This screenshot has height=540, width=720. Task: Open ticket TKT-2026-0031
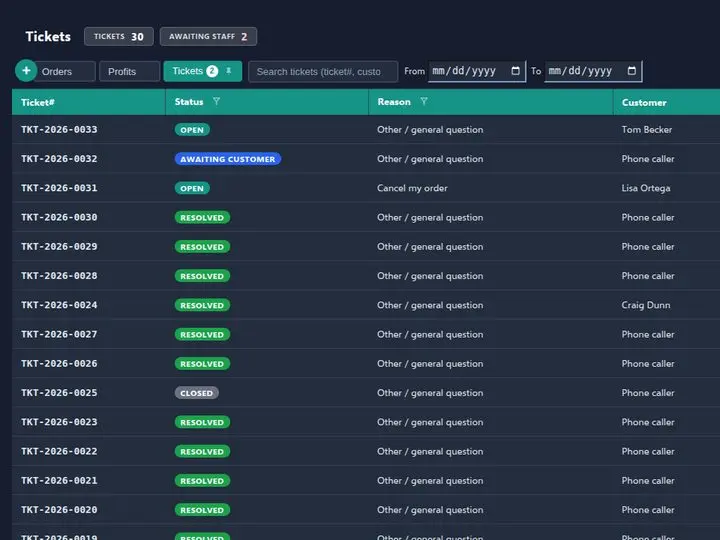click(59, 188)
